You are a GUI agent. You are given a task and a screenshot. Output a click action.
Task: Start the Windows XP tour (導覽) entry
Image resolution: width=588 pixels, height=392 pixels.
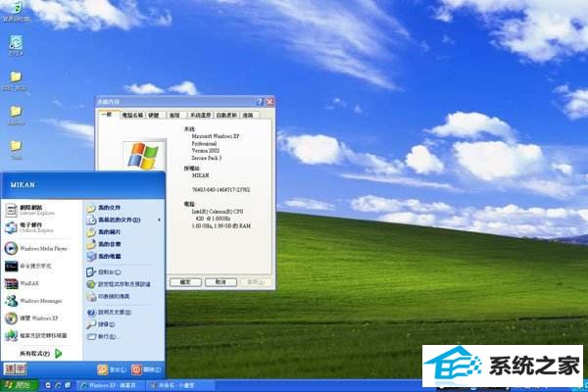pos(32,318)
